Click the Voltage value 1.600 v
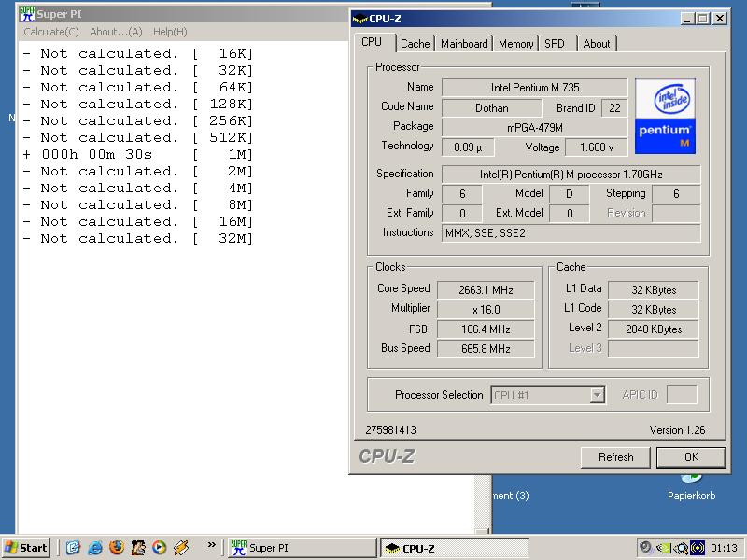Viewport: 747px width, 560px height. coord(597,147)
